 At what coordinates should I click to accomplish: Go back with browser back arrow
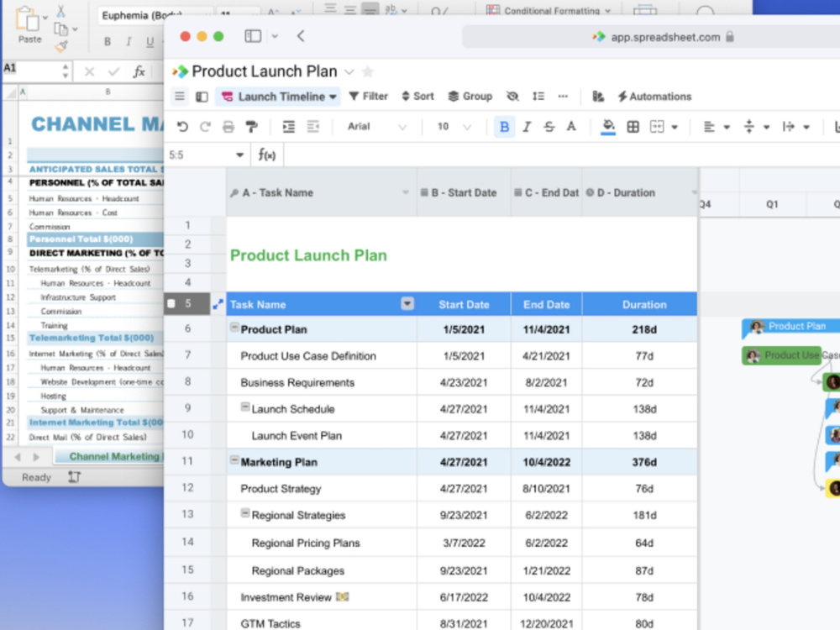click(x=301, y=36)
